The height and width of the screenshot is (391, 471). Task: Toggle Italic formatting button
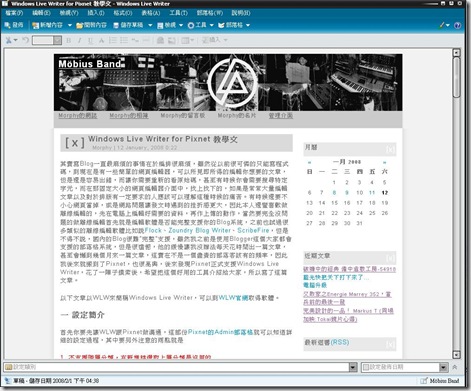tap(79, 40)
